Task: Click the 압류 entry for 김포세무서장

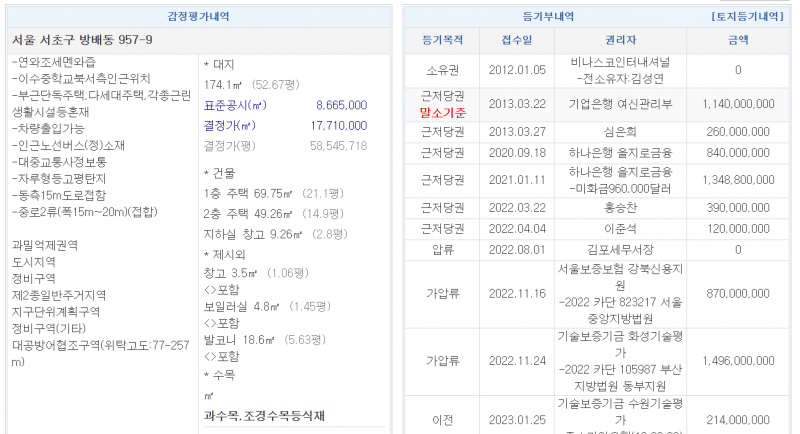Action: click(x=621, y=249)
